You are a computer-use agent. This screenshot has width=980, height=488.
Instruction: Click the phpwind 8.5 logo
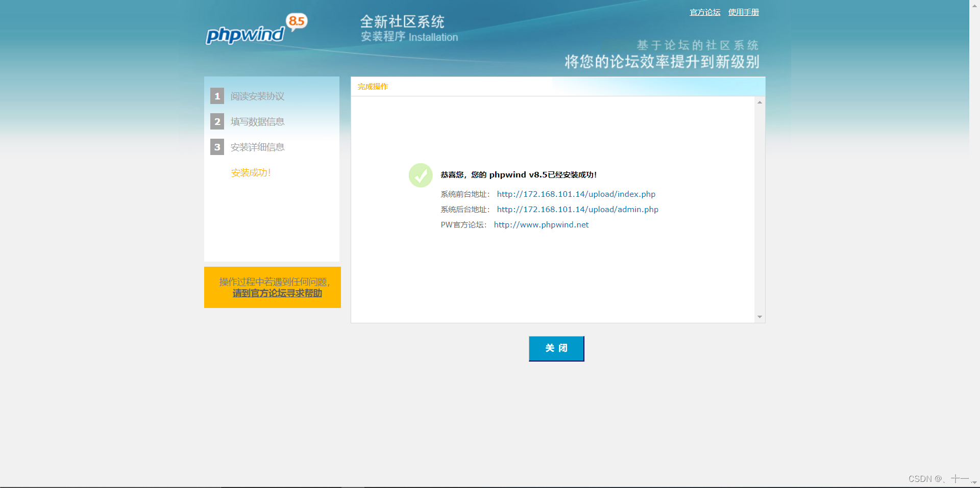pos(256,29)
